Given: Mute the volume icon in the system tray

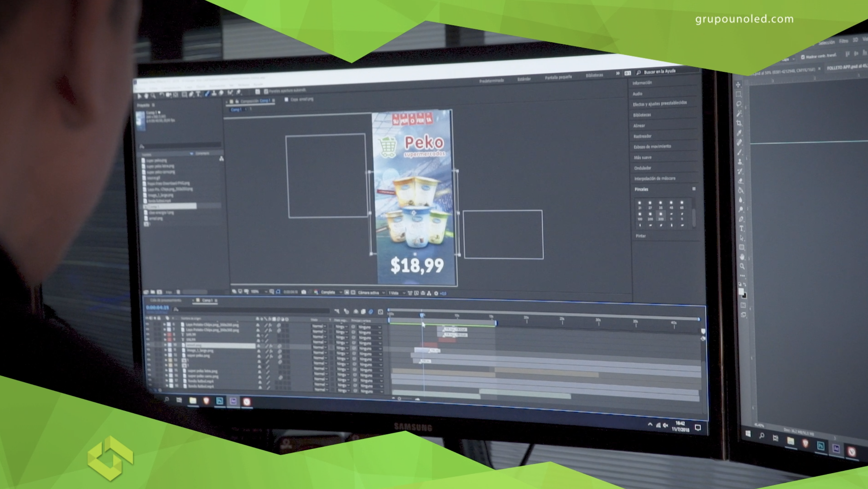Looking at the screenshot, I should 666,425.
